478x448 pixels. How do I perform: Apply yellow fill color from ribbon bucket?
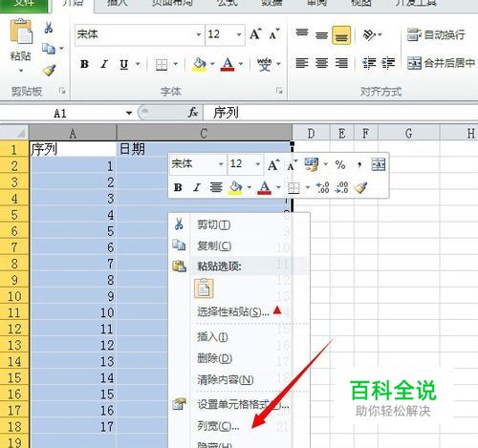click(200, 64)
